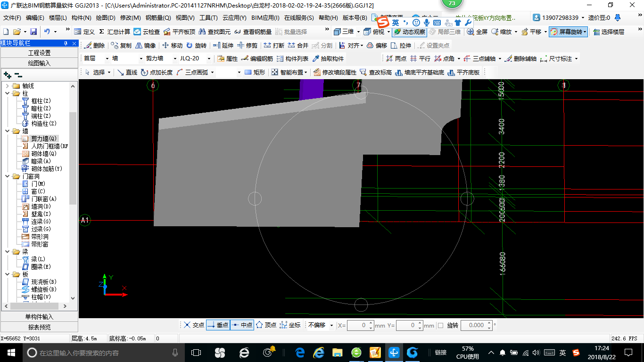Select 点加长度 point plus length tool
Viewport: 644px width, 362px height.
click(157, 72)
